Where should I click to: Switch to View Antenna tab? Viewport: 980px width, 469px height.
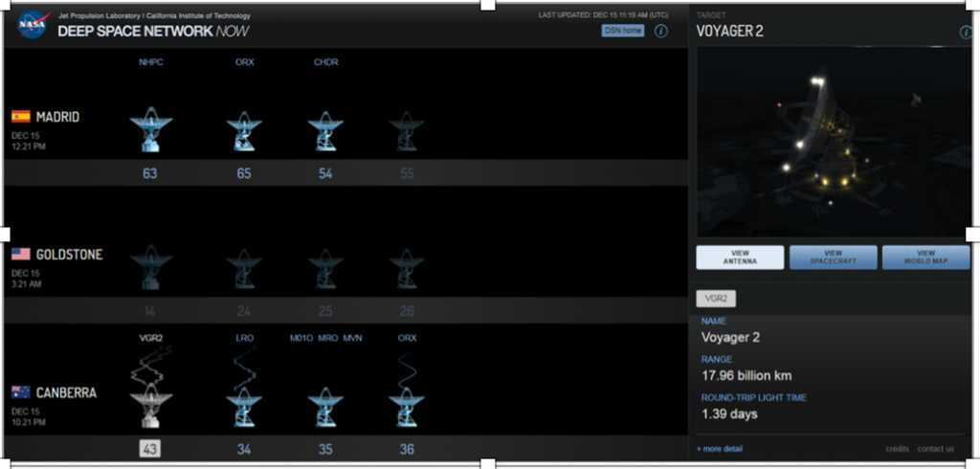740,257
